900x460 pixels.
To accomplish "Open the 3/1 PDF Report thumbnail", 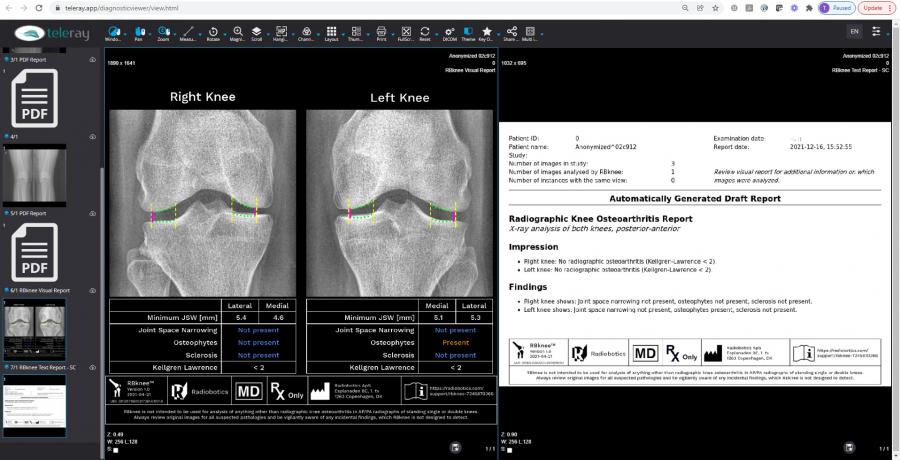I will point(36,97).
